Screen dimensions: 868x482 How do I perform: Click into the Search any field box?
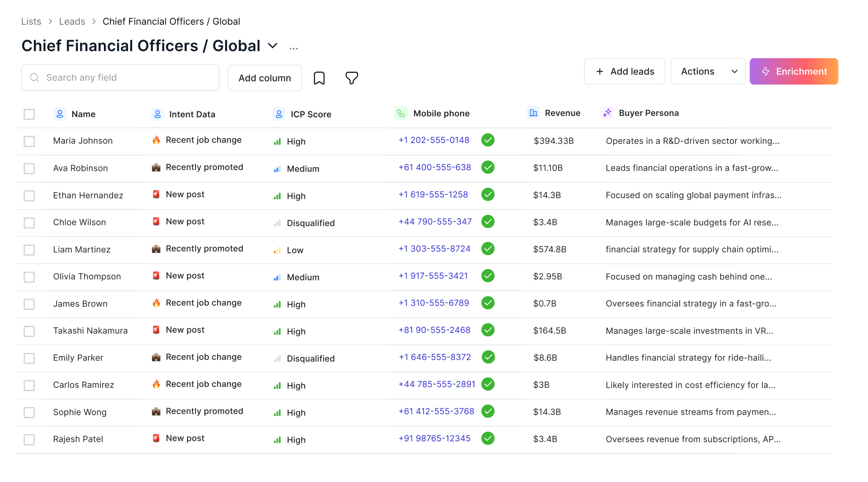tap(120, 78)
